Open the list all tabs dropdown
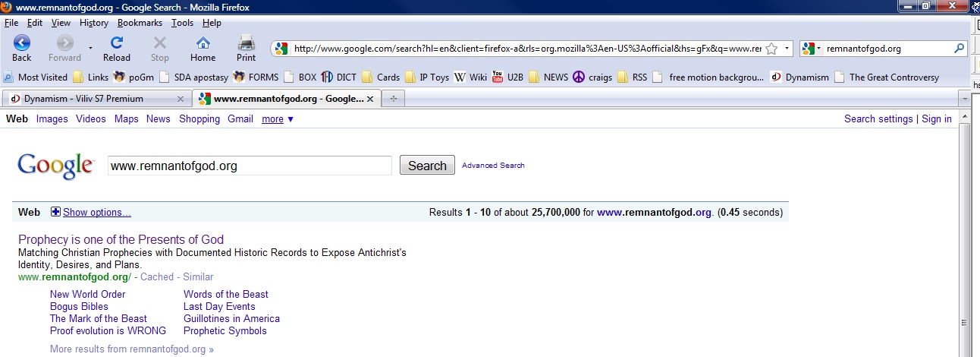 pyautogui.click(x=964, y=99)
